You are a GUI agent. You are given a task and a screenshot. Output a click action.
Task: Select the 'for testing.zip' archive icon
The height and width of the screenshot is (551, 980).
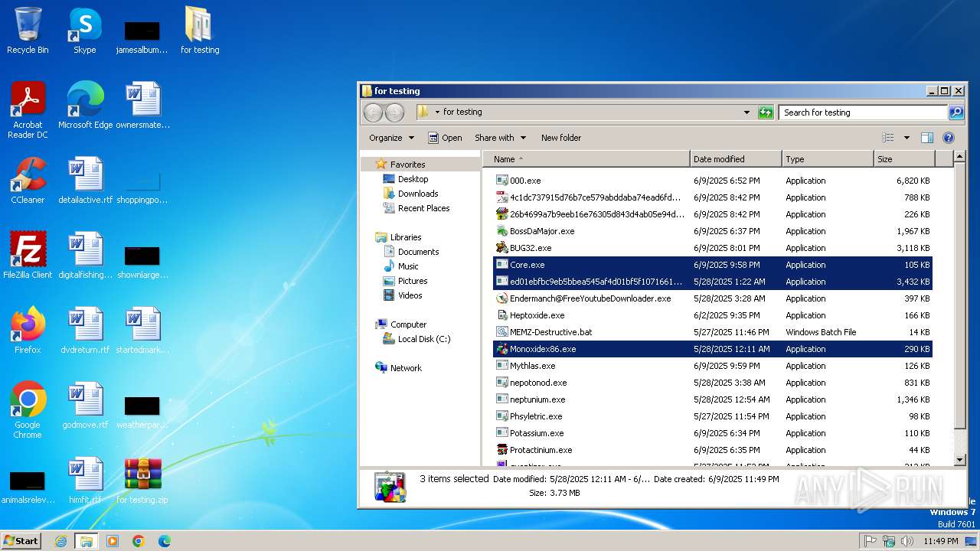click(142, 481)
